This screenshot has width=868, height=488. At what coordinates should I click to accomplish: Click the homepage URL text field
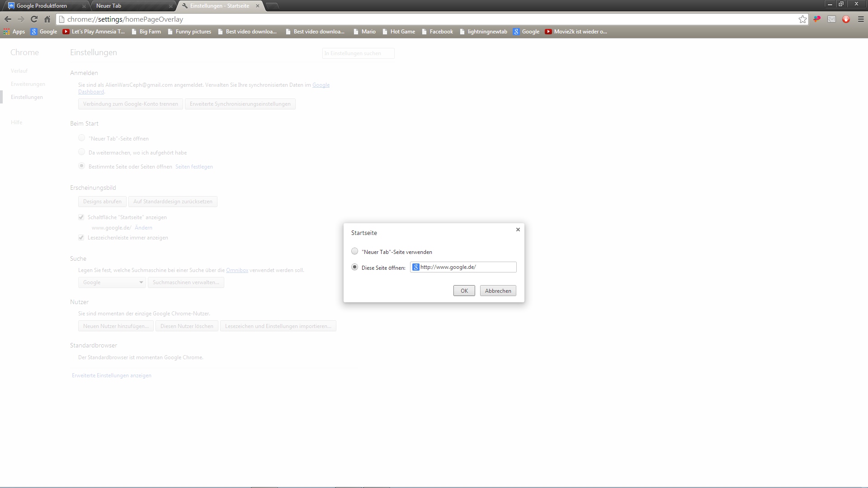466,267
